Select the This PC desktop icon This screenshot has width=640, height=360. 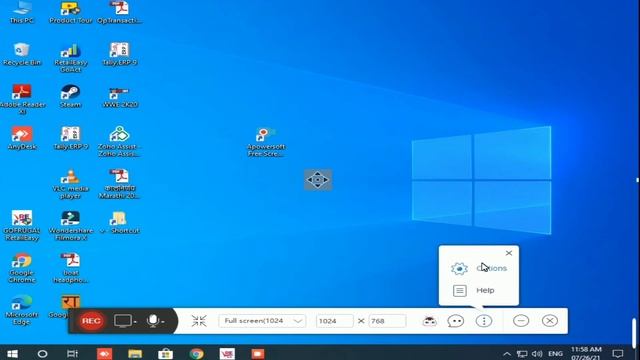click(x=22, y=12)
